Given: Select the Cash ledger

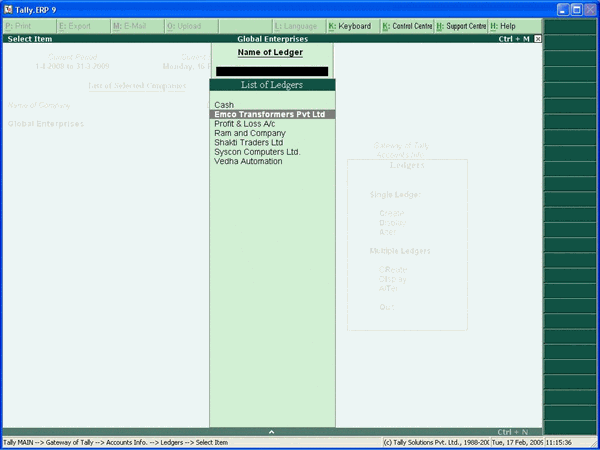Looking at the screenshot, I should (272, 105).
